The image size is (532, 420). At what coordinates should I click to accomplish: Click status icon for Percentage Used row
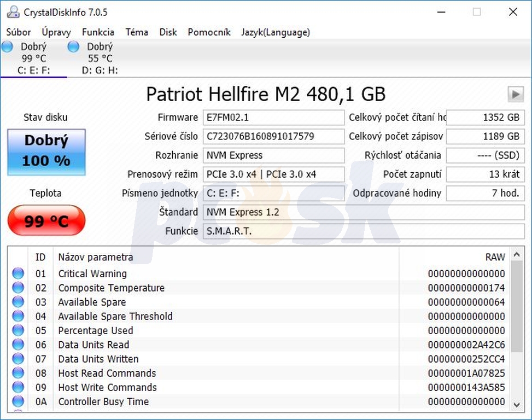[18, 330]
